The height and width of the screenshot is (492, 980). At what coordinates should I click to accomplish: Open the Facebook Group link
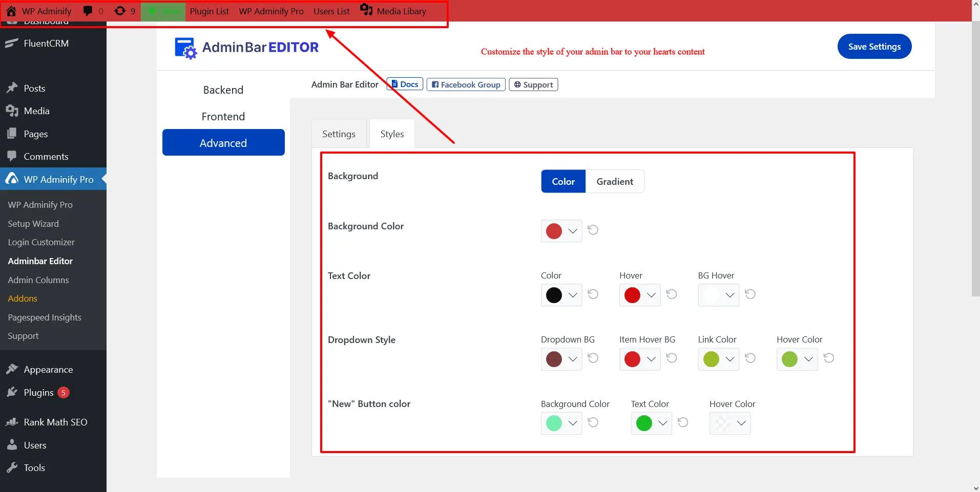click(466, 84)
